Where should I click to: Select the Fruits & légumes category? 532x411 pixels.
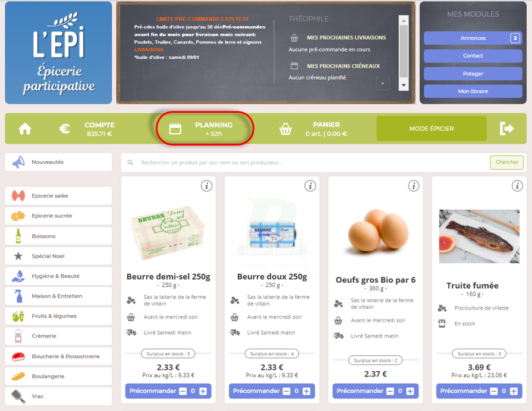(58, 316)
